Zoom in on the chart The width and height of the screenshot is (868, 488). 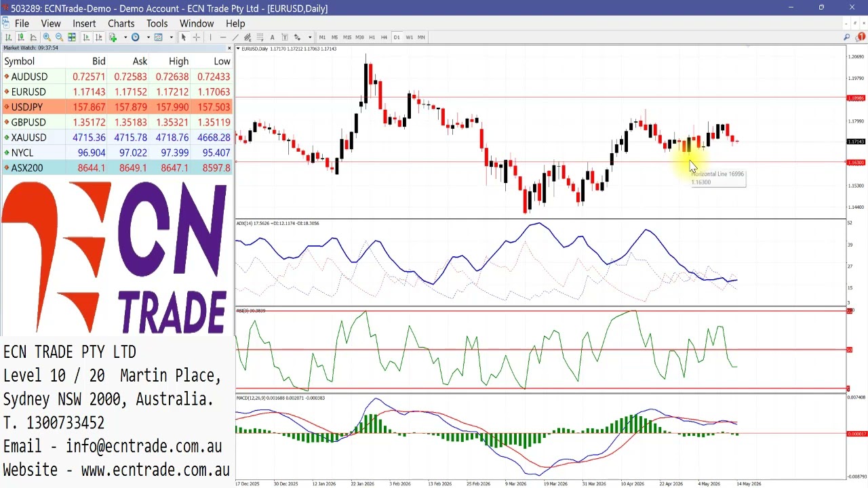click(47, 37)
